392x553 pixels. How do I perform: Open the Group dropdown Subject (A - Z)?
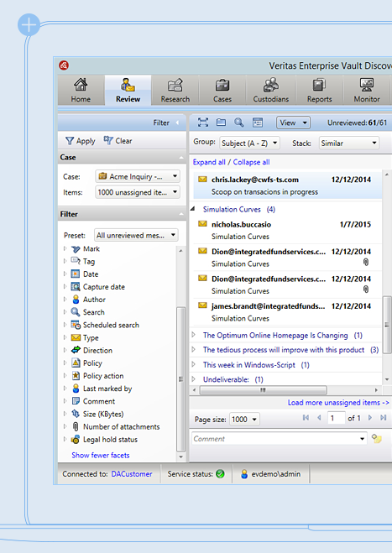click(x=249, y=143)
